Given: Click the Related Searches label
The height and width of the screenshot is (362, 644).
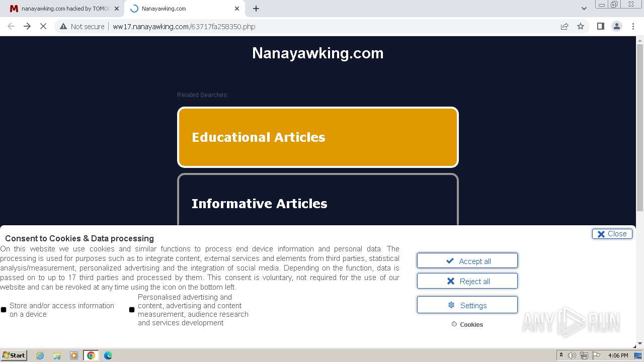Looking at the screenshot, I should (x=203, y=95).
